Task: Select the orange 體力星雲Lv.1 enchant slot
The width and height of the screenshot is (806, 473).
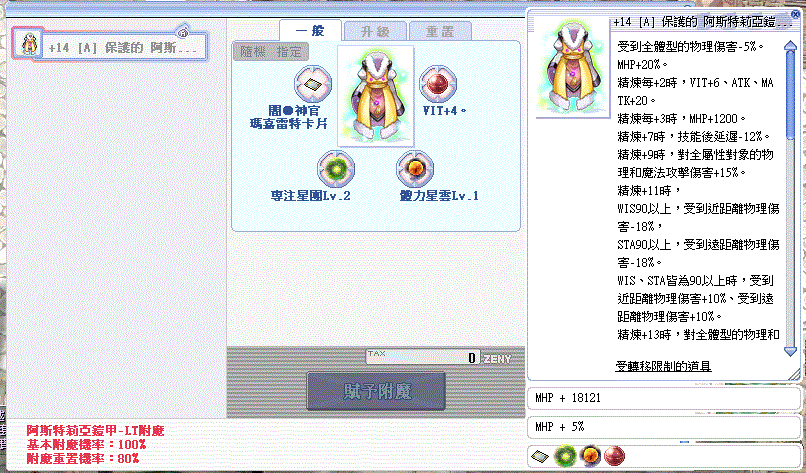Action: tap(415, 169)
